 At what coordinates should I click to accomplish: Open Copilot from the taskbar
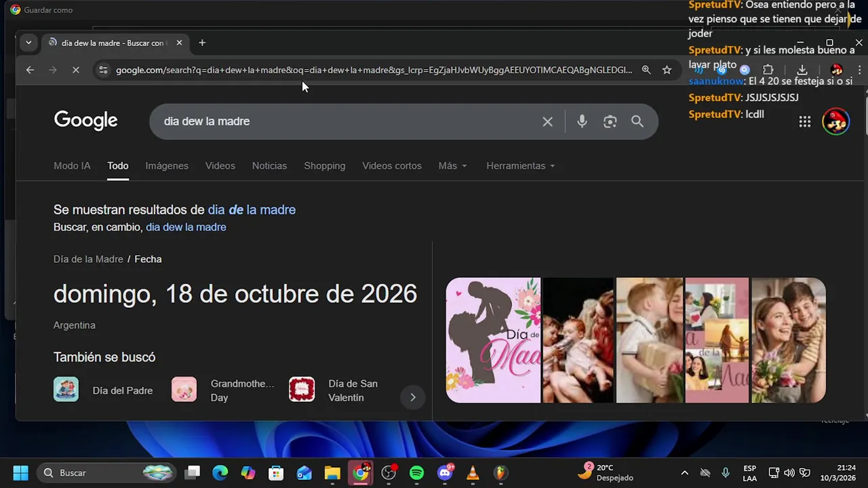(x=248, y=472)
